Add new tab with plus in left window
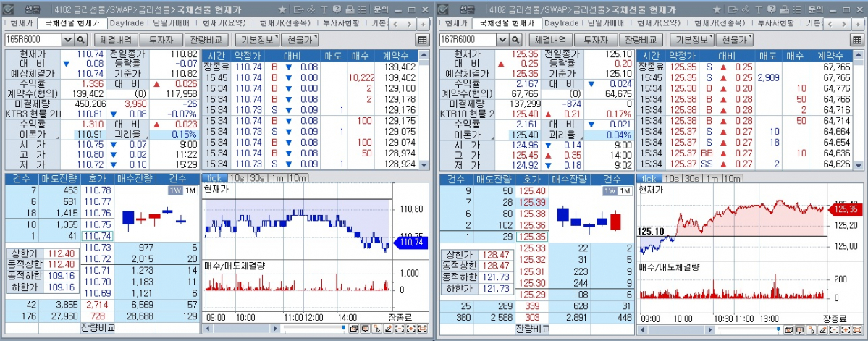The height and width of the screenshot is (341, 868). pyautogui.click(x=423, y=25)
